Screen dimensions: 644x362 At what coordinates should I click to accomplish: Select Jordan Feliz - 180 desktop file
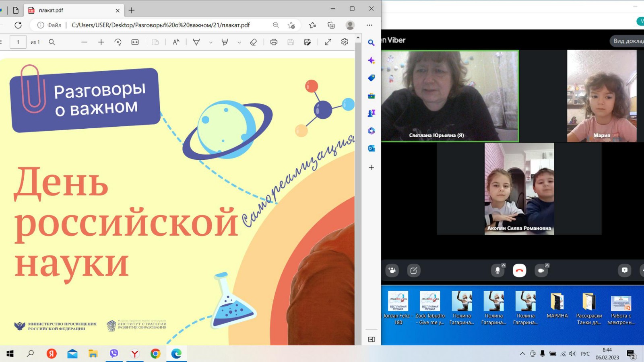pyautogui.click(x=398, y=308)
